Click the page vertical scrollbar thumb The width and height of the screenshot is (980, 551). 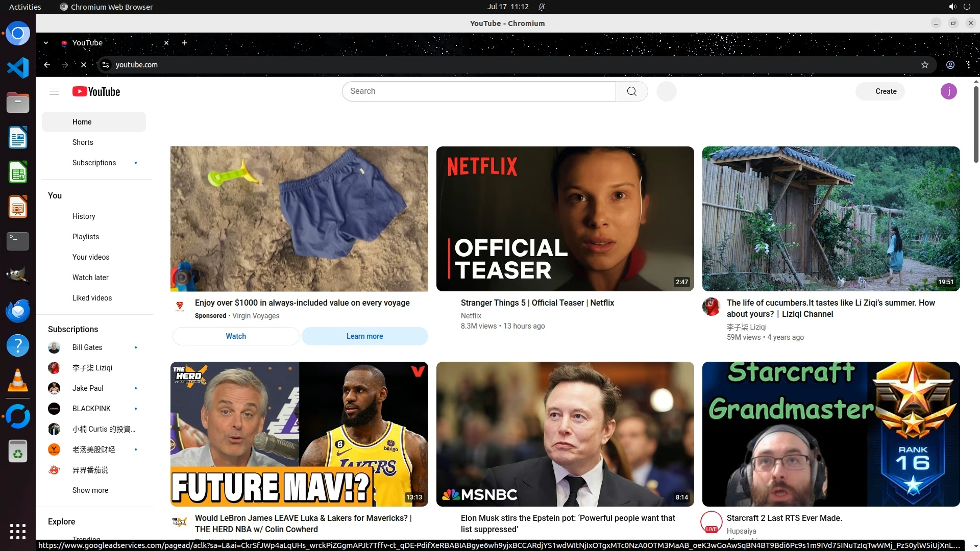[x=976, y=124]
